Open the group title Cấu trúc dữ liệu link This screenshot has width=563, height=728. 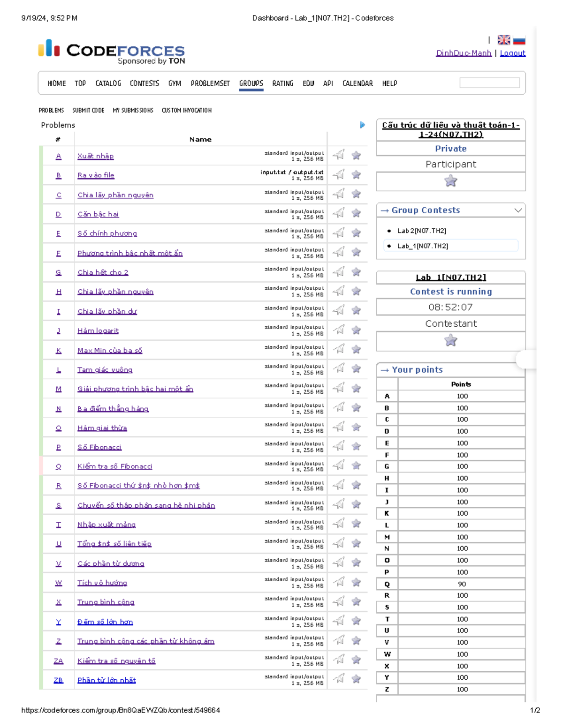pos(451,129)
